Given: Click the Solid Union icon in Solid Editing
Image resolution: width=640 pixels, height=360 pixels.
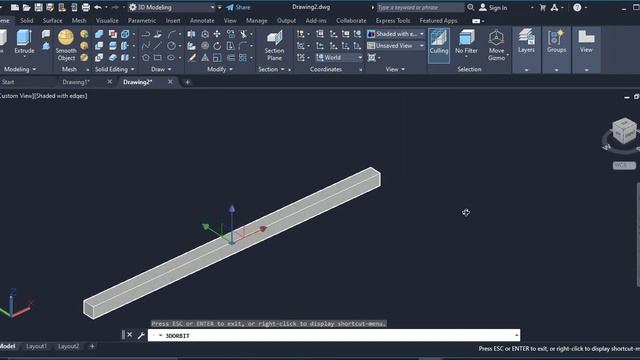Looking at the screenshot, I should click(x=99, y=34).
